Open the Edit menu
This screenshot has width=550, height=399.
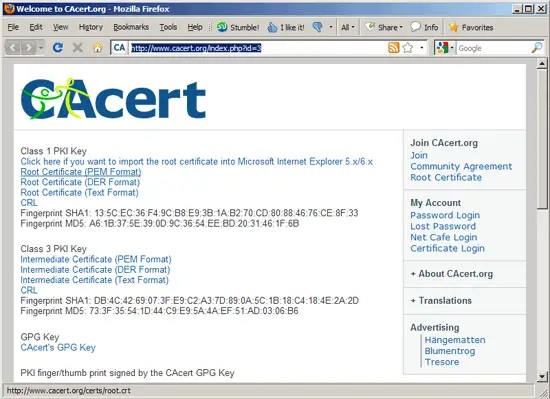[36, 27]
